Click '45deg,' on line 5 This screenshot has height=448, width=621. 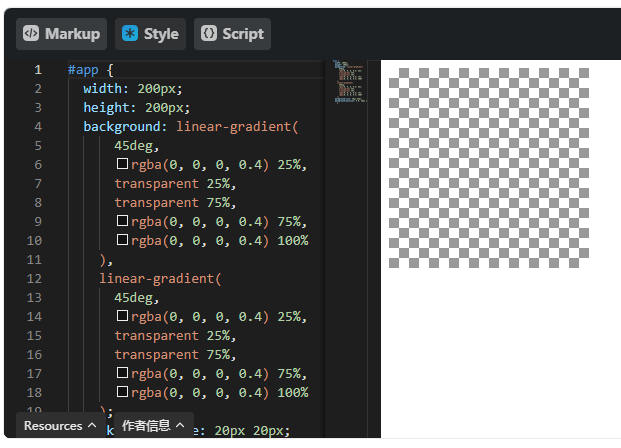[137, 146]
